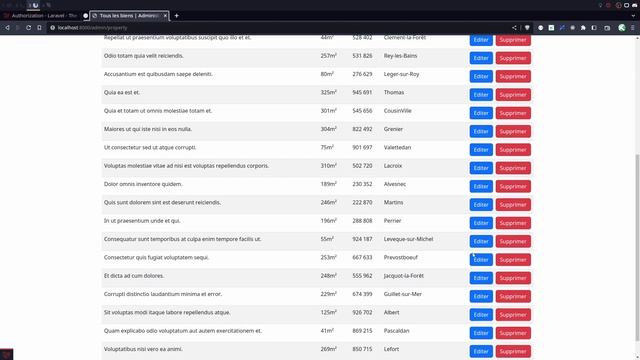Select the price '945 691'
This screenshot has width=640, height=360.
(x=362, y=92)
